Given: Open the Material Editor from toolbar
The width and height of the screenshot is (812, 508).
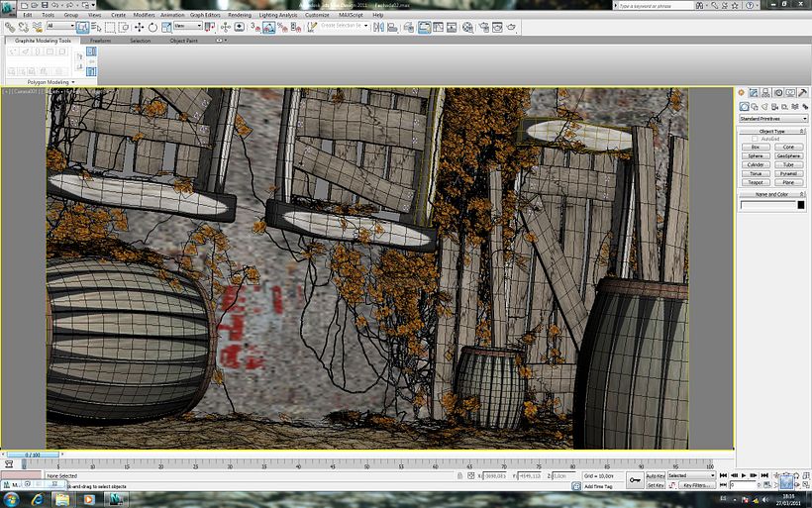Looking at the screenshot, I should (465, 28).
